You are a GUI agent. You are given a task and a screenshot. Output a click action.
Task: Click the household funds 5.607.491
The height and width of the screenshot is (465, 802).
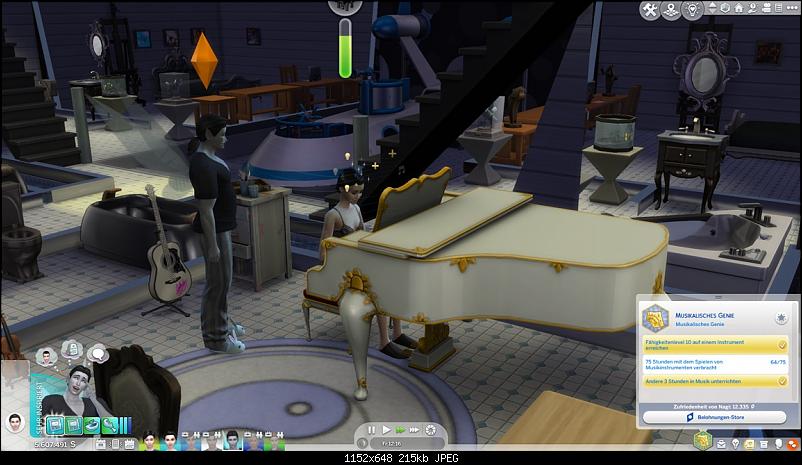pyautogui.click(x=55, y=444)
